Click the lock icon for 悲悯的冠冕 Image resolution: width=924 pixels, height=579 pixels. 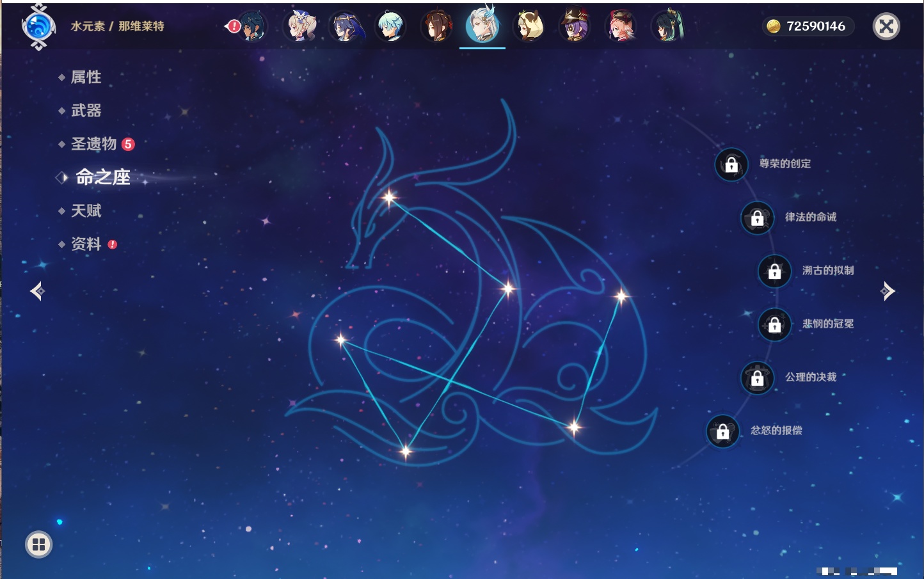pyautogui.click(x=774, y=324)
